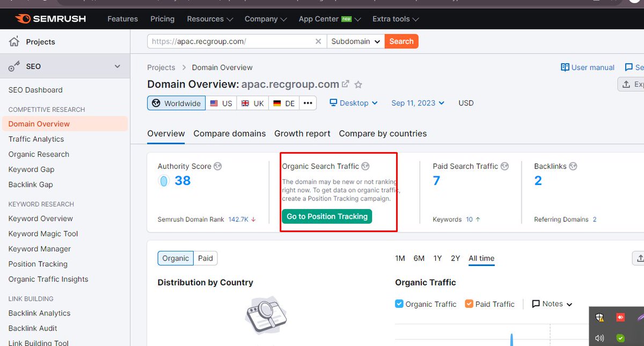This screenshot has height=346, width=644.
Task: Click the red tray app icon
Action: 620,318
